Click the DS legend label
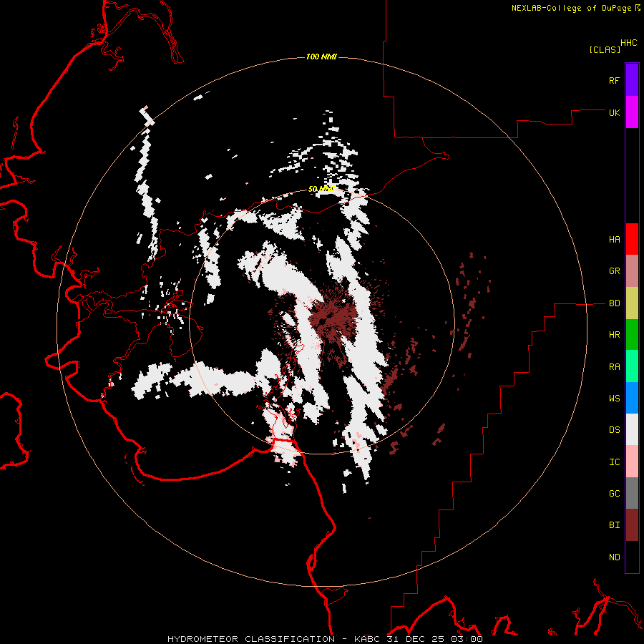 (x=614, y=430)
